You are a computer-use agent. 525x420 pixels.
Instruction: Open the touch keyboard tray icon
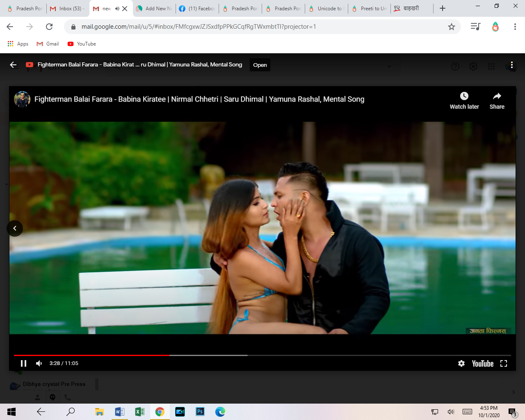point(467,412)
